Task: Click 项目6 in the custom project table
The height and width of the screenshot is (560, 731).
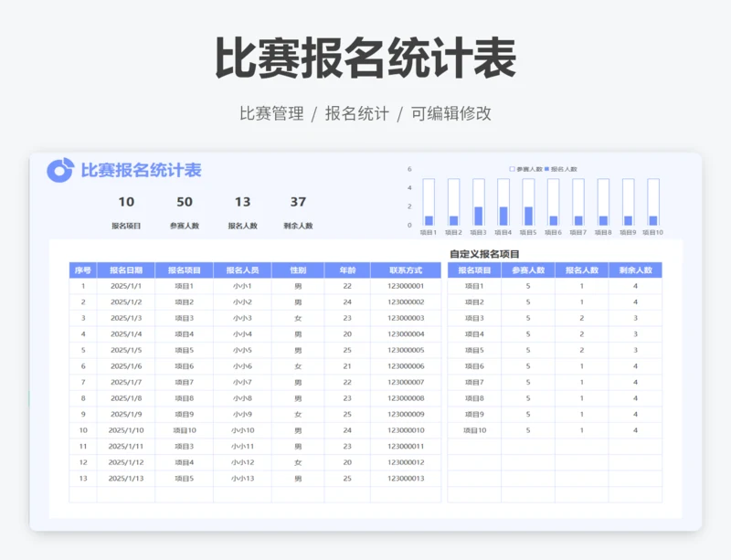Action: coord(474,366)
